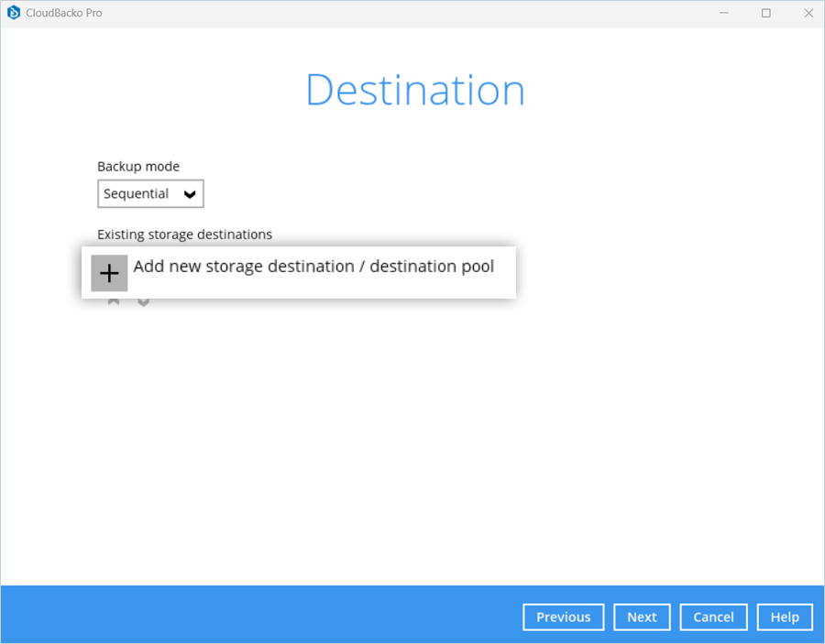Click the plus icon to add storage
Viewport: 825px width, 644px height.
pyautogui.click(x=109, y=273)
